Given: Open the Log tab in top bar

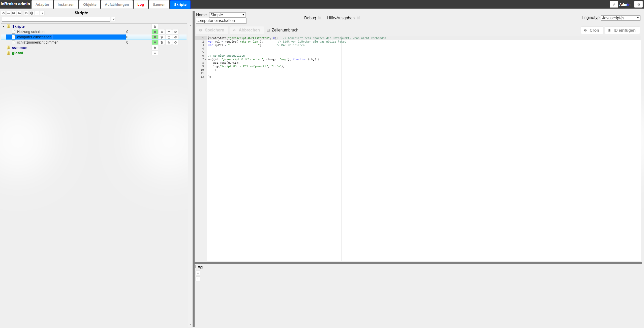Looking at the screenshot, I should coord(141,5).
